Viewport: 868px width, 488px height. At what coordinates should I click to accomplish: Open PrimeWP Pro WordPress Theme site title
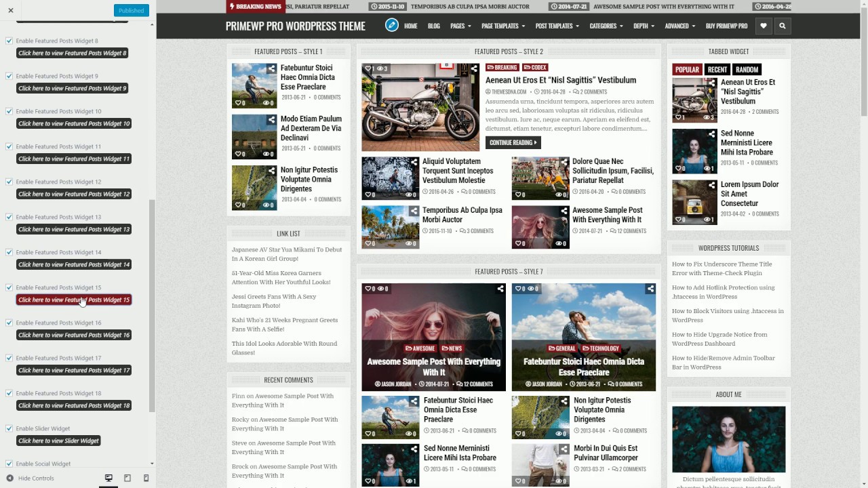pos(296,26)
